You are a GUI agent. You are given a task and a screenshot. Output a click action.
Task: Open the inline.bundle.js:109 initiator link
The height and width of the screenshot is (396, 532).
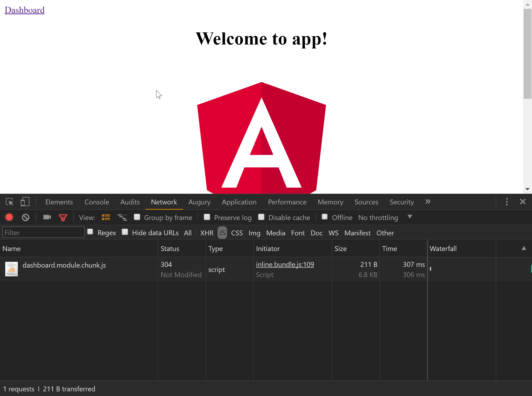click(285, 264)
